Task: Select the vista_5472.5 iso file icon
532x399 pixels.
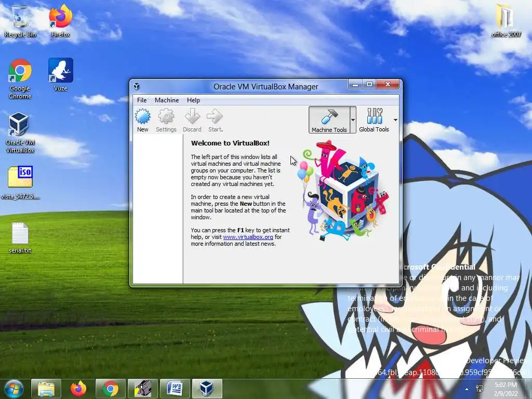Action: (20, 182)
